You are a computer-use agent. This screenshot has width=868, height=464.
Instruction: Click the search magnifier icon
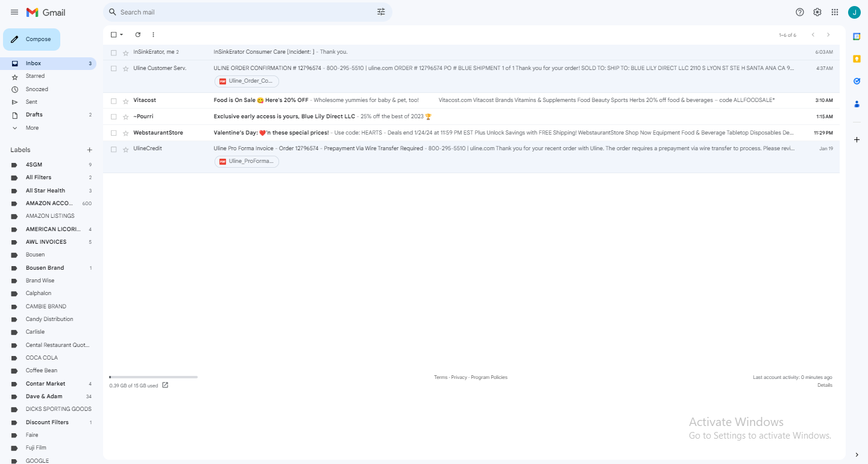pos(113,12)
